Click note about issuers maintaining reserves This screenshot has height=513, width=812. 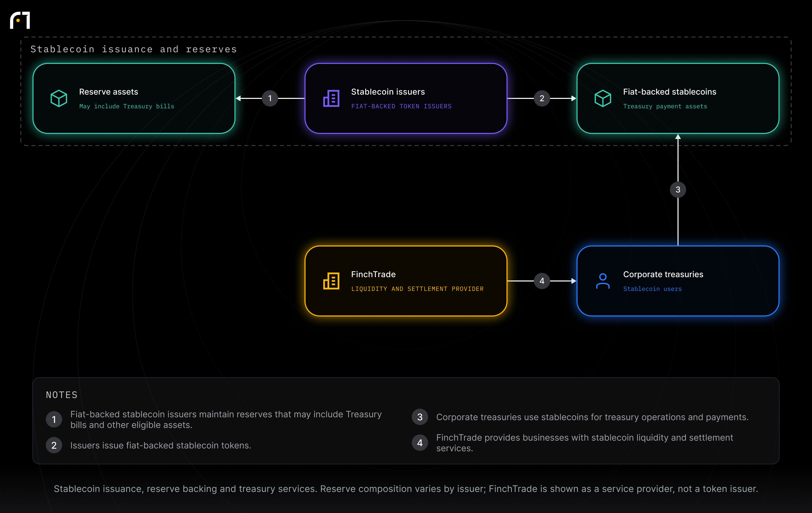(x=226, y=419)
